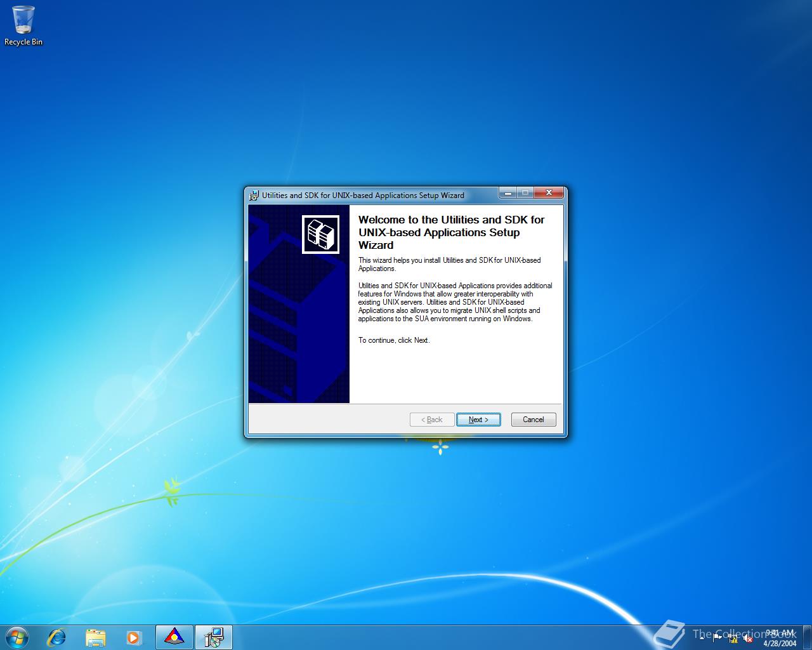Open Windows Explorer folder on taskbar
Screen dimensions: 812x650
coord(95,637)
